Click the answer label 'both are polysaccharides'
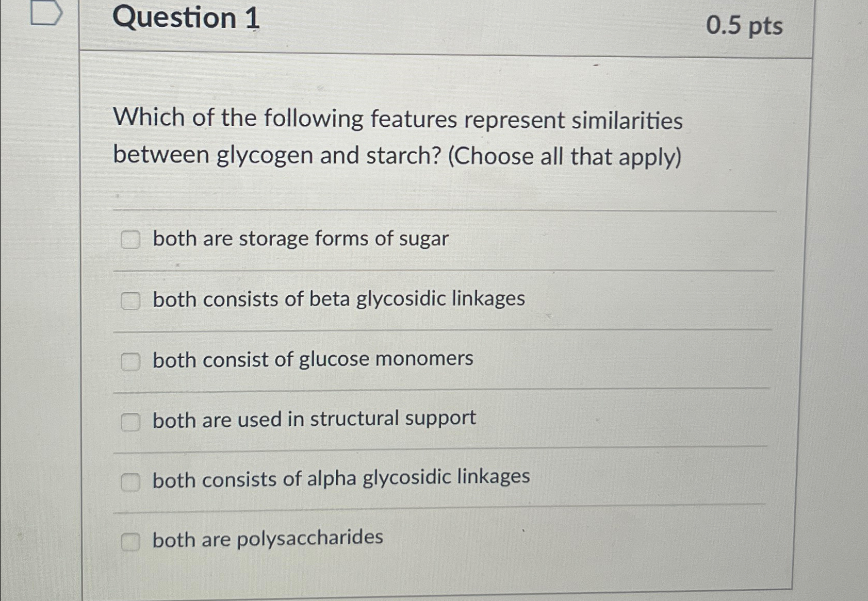 [267, 539]
